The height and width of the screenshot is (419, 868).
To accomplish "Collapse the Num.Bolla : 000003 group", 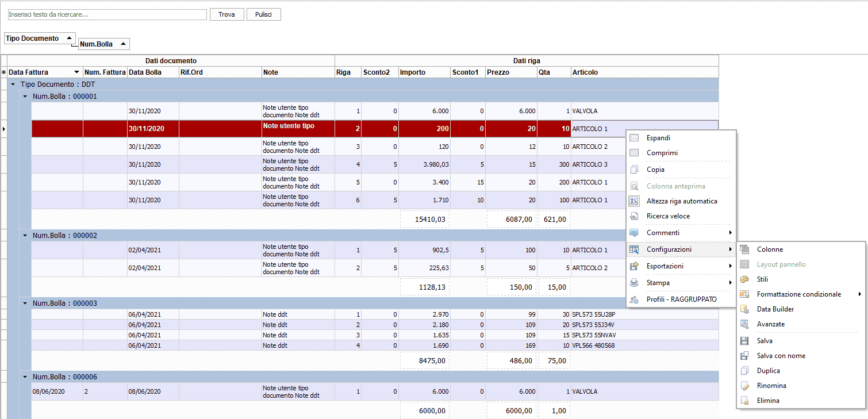I will click(x=25, y=303).
